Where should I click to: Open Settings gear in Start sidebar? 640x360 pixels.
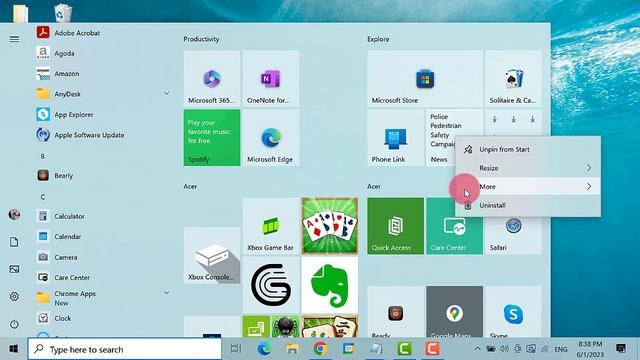pos(14,296)
